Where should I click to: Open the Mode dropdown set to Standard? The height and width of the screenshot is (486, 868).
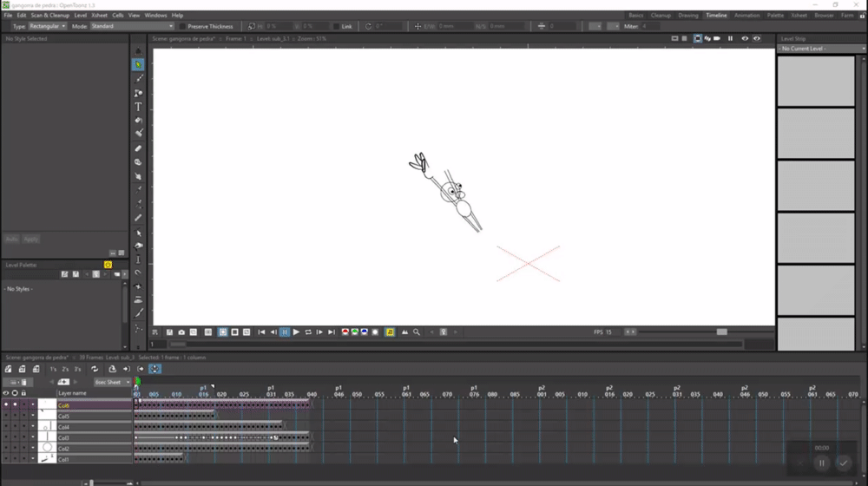pyautogui.click(x=132, y=26)
